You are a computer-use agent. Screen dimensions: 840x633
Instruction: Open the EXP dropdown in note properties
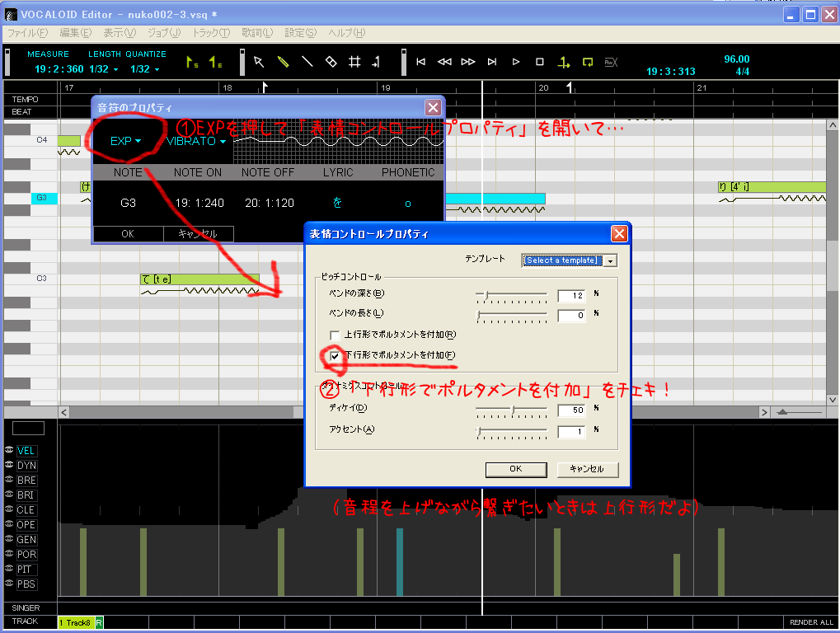[125, 141]
